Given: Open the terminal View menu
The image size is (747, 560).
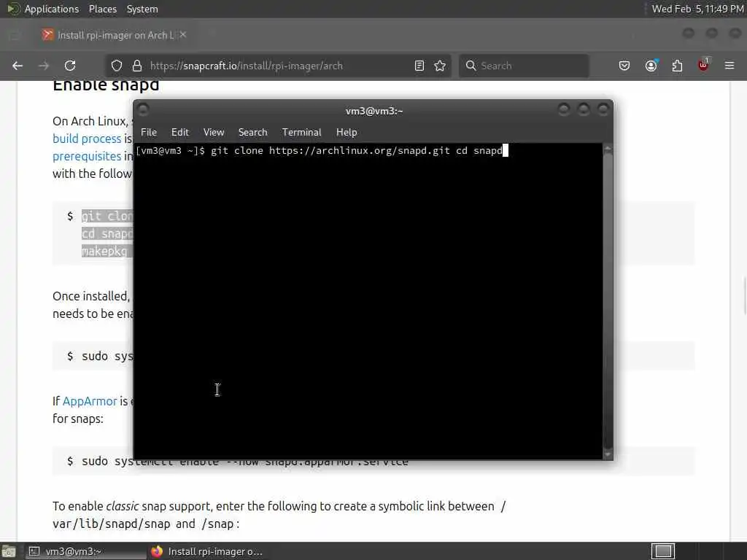Looking at the screenshot, I should (214, 133).
